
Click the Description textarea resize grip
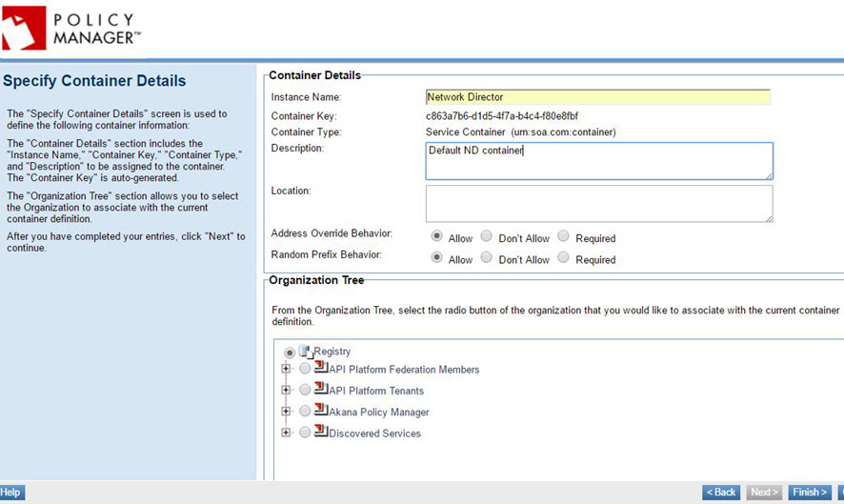point(769,175)
